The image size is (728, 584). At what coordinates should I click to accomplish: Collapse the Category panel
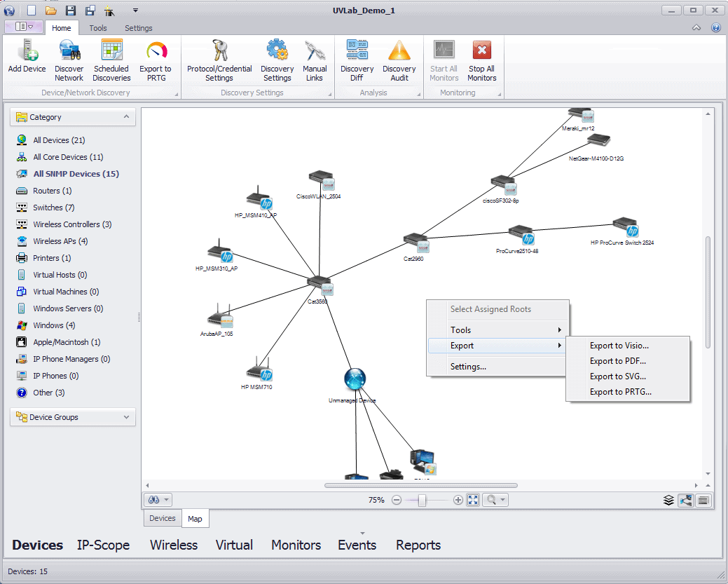126,116
